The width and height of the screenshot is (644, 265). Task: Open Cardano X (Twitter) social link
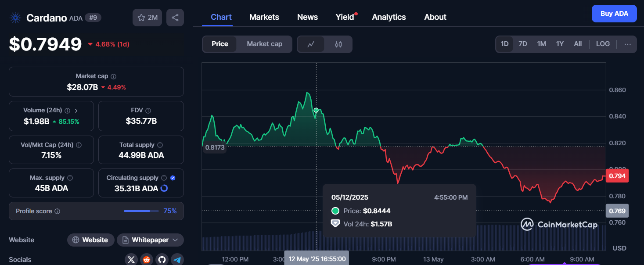[131, 260]
